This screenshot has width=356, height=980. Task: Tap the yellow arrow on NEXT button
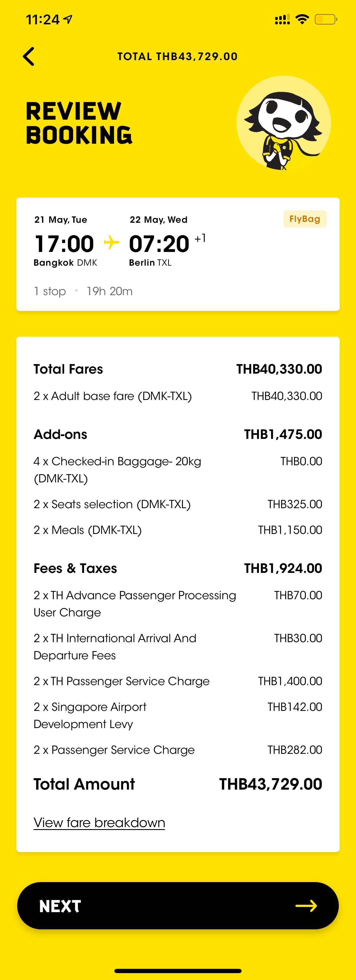pos(306,906)
